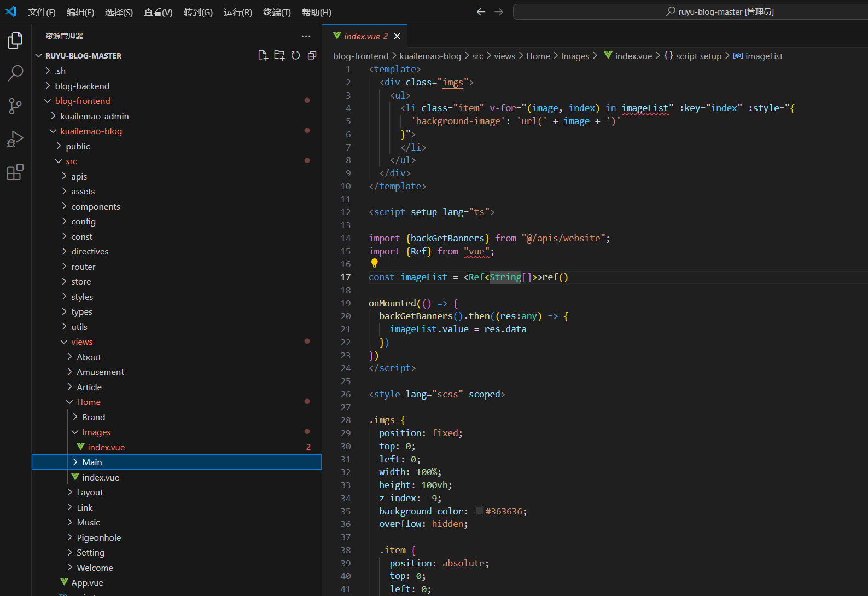Image resolution: width=868 pixels, height=596 pixels.
Task: Click line number 17 in gutter
Action: (346, 277)
